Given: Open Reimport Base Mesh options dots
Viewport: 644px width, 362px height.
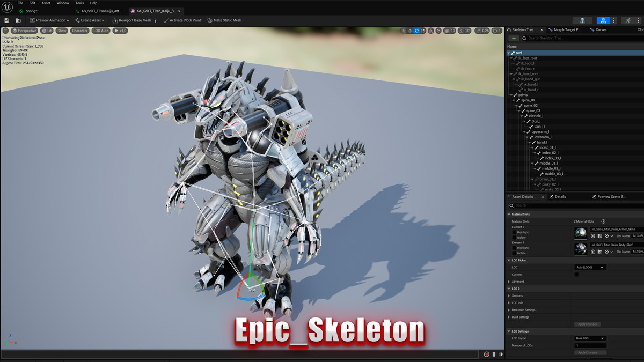Looking at the screenshot, I should pos(156,20).
